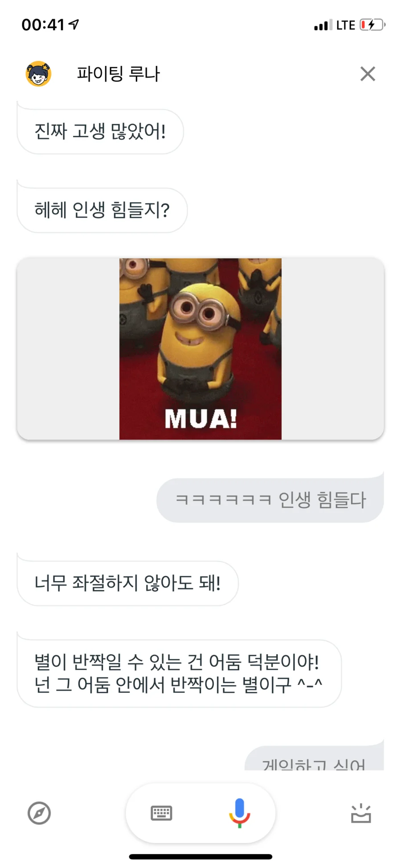Open the Explore compass icon
The width and height of the screenshot is (401, 868).
point(39,813)
